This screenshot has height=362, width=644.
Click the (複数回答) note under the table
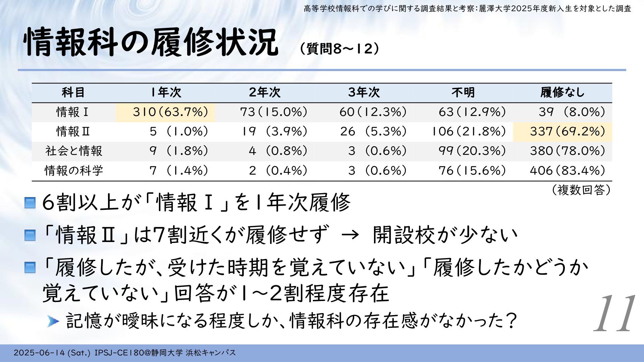coord(581,190)
